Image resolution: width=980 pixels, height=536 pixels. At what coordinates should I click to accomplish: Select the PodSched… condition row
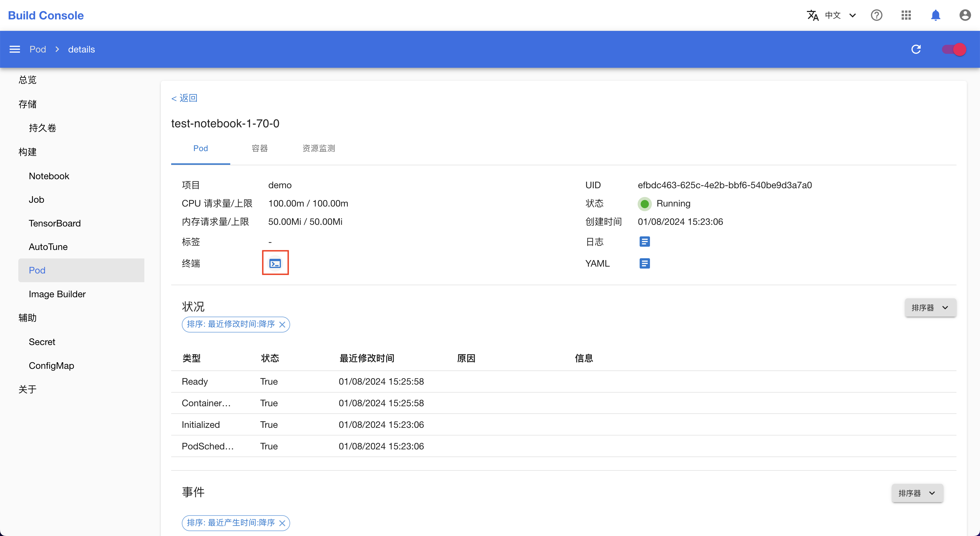point(564,446)
